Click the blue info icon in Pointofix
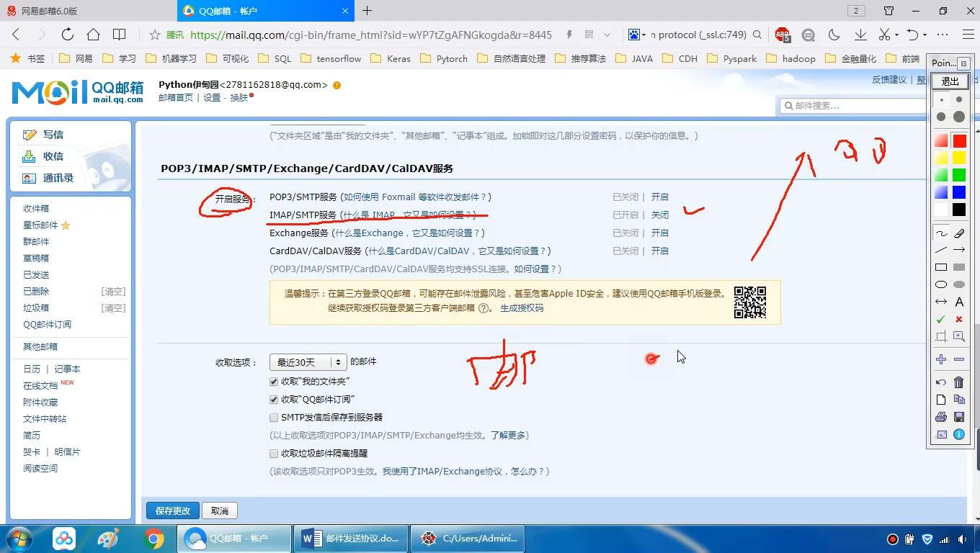This screenshot has height=553, width=980. pyautogui.click(x=959, y=434)
